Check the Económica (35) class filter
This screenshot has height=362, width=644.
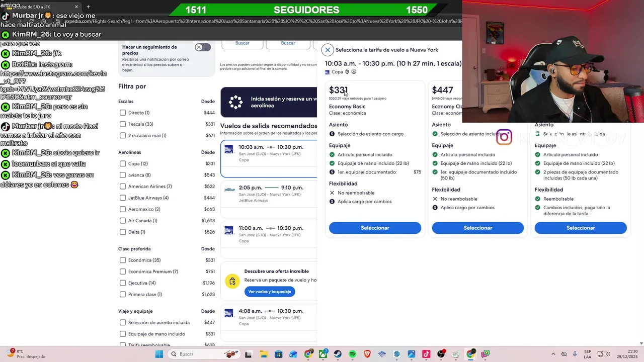pyautogui.click(x=123, y=260)
